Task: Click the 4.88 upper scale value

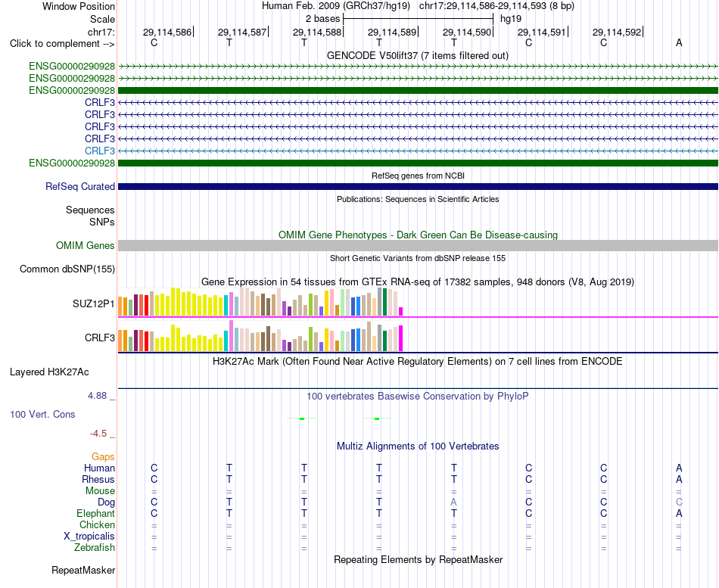Action: [x=97, y=395]
